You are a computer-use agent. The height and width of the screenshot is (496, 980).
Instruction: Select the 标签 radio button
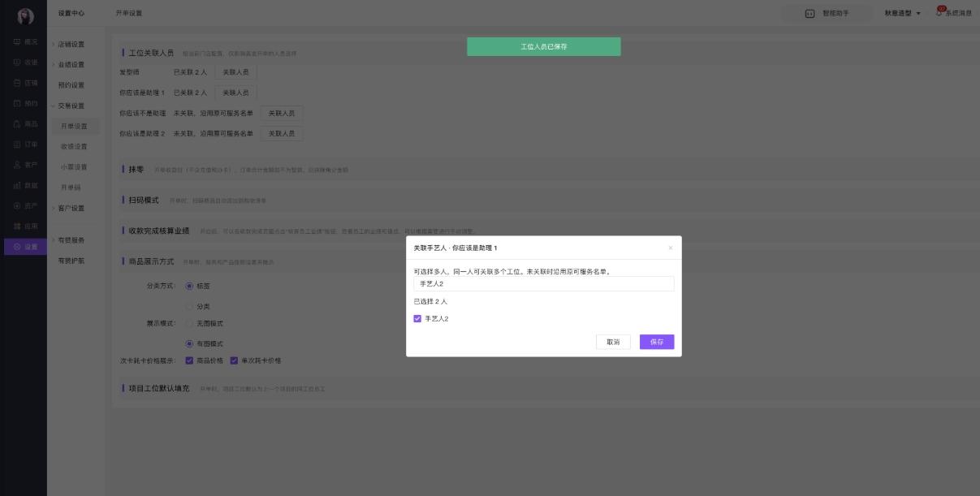(190, 286)
